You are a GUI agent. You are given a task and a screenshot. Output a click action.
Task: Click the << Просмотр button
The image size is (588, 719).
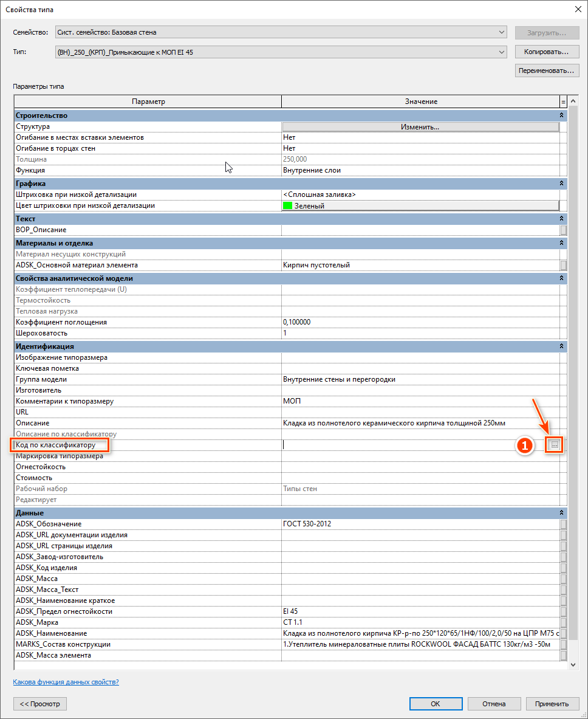(40, 704)
